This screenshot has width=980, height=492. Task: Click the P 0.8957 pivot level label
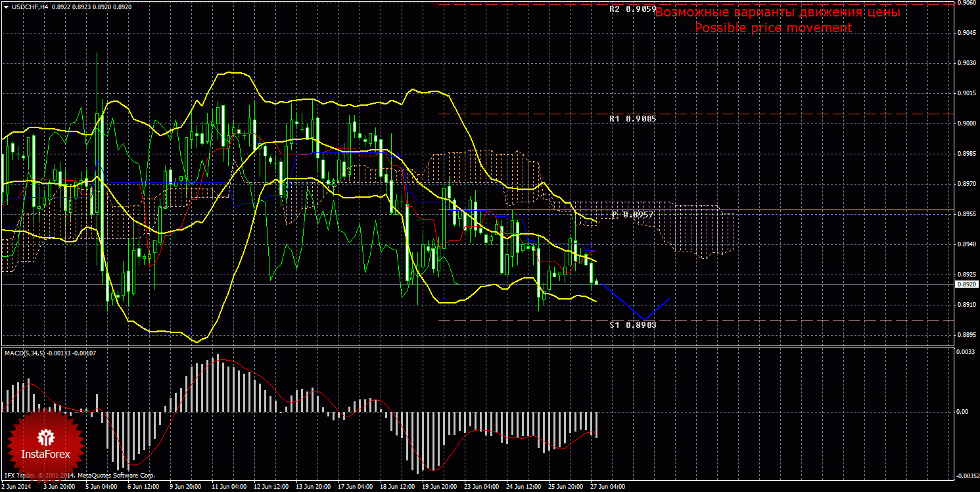[x=632, y=215]
